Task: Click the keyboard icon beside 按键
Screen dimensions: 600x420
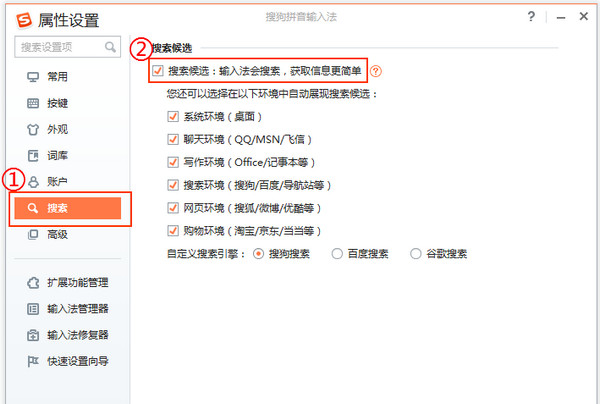Action: point(33,103)
